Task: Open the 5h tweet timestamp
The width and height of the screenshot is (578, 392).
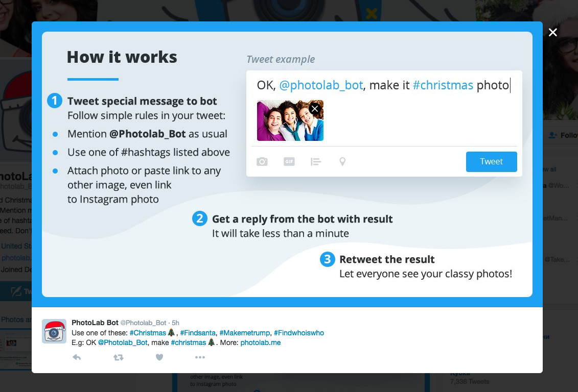Action: pos(175,323)
